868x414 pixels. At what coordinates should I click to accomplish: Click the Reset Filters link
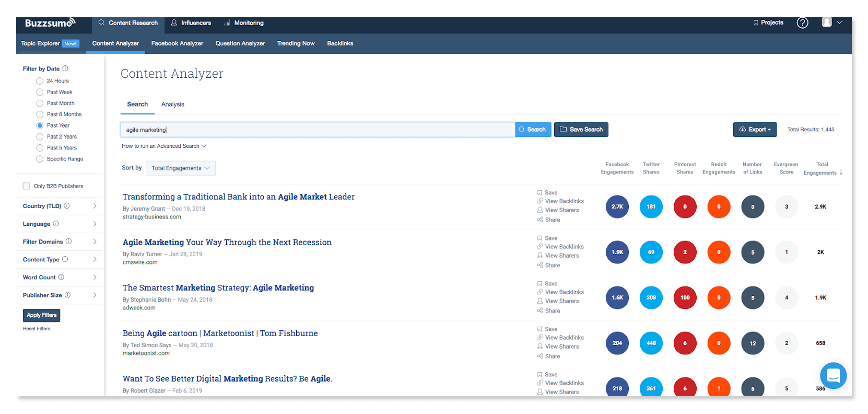(x=37, y=329)
